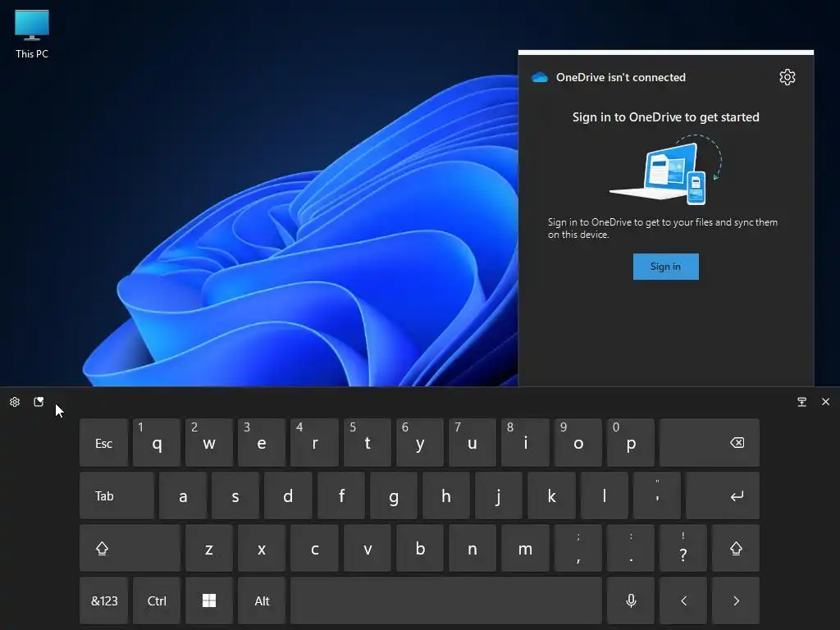Tap the z key
The height and width of the screenshot is (630, 840).
coord(209,548)
